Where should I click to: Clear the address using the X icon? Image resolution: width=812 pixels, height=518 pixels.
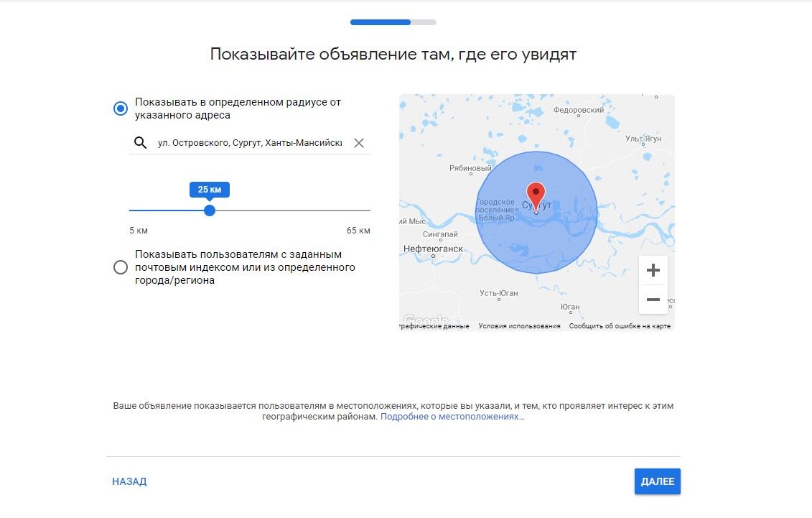tap(358, 142)
